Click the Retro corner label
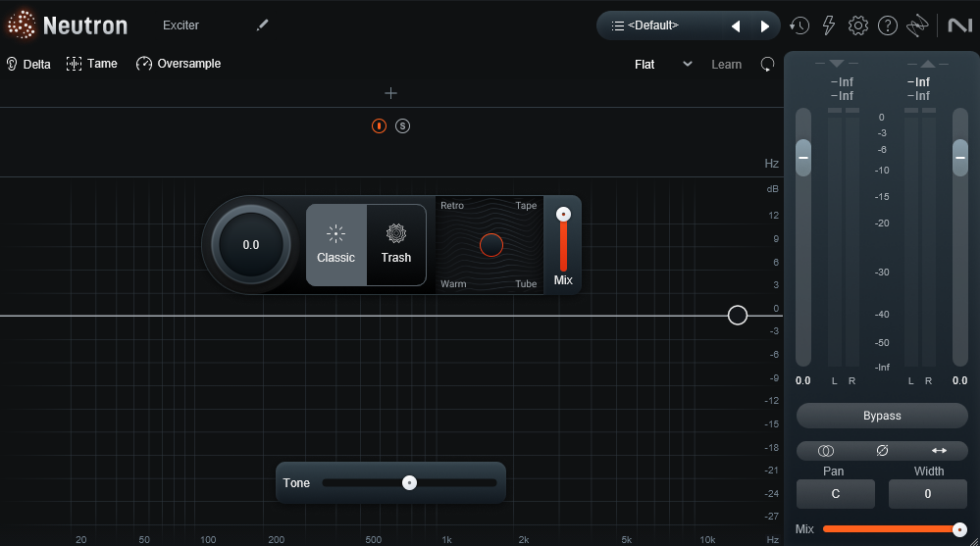 point(452,206)
